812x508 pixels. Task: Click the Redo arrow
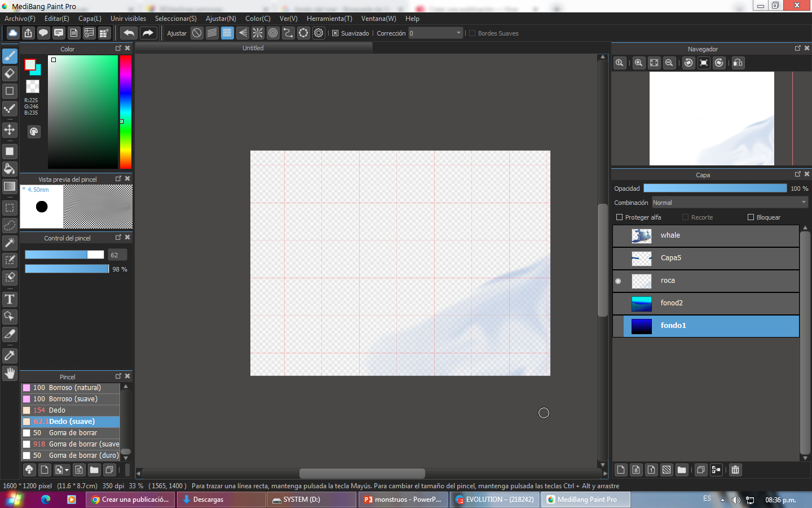148,33
